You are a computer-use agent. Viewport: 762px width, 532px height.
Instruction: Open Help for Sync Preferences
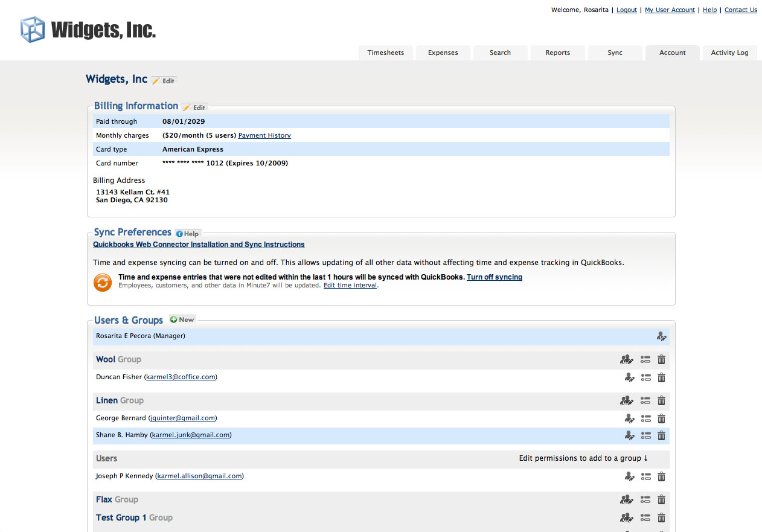(x=188, y=234)
